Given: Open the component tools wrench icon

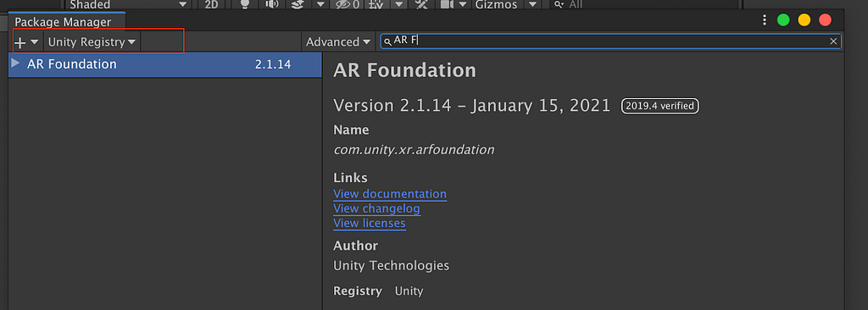Looking at the screenshot, I should (x=422, y=4).
